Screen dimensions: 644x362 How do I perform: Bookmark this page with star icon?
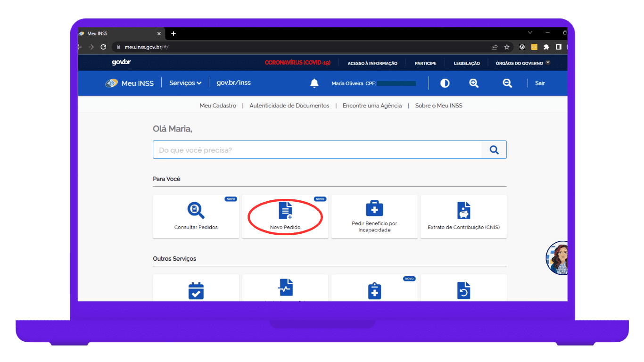(507, 47)
